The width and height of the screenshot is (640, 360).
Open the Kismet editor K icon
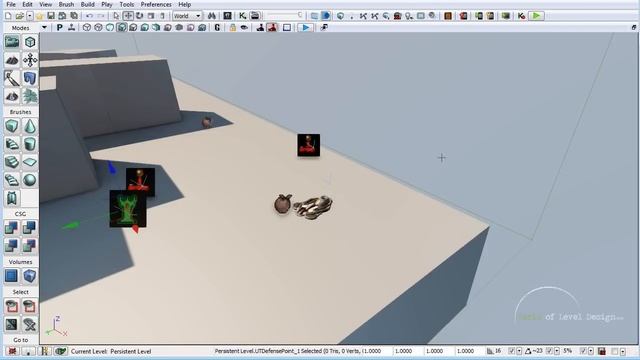pos(243,16)
